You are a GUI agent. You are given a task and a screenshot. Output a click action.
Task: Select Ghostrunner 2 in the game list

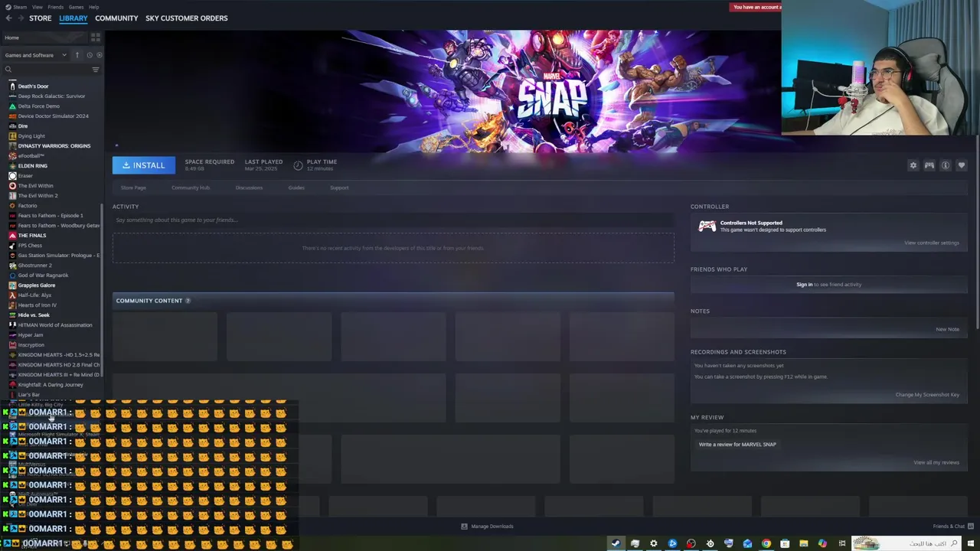pyautogui.click(x=34, y=266)
